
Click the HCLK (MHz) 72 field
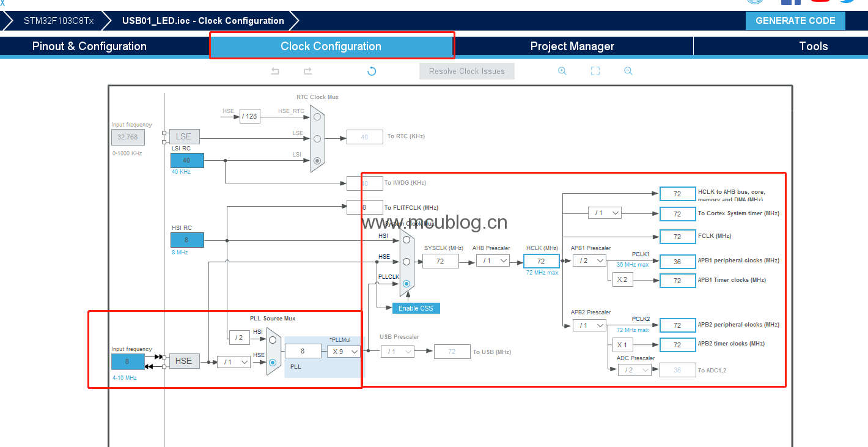pos(541,261)
